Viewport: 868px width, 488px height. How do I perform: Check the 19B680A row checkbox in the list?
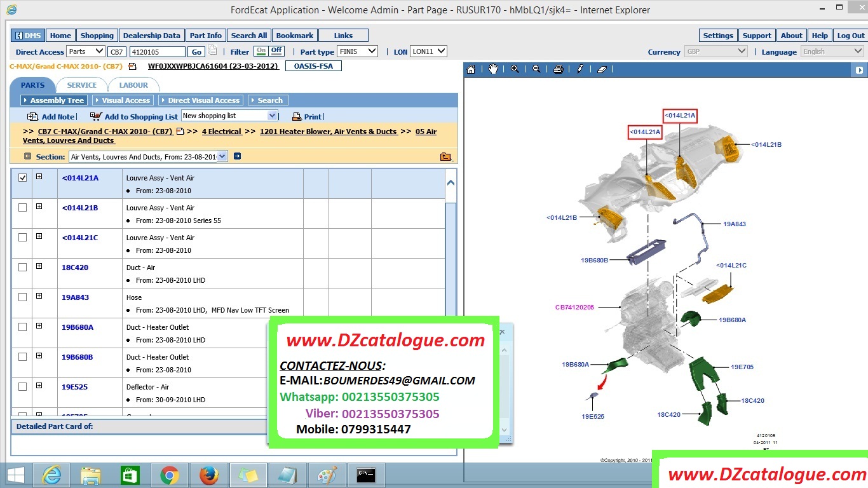(23, 327)
